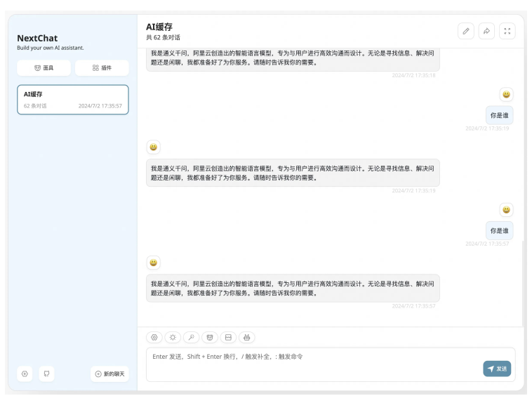532x403 pixels.
Task: Click the 62 条对话 count in sidebar
Action: coord(35,106)
